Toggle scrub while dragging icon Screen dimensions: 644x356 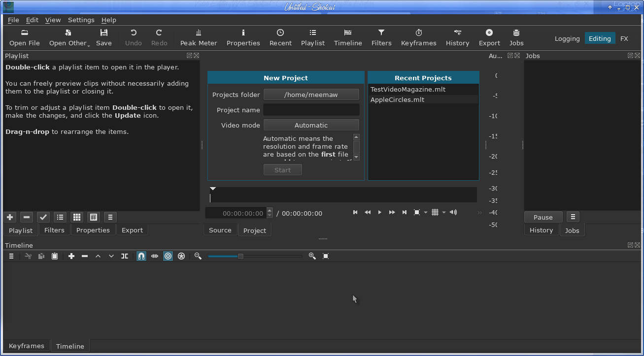155,256
